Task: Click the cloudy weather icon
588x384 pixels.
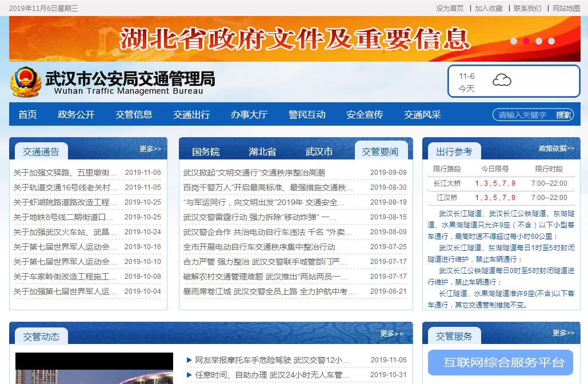Action: pyautogui.click(x=502, y=80)
